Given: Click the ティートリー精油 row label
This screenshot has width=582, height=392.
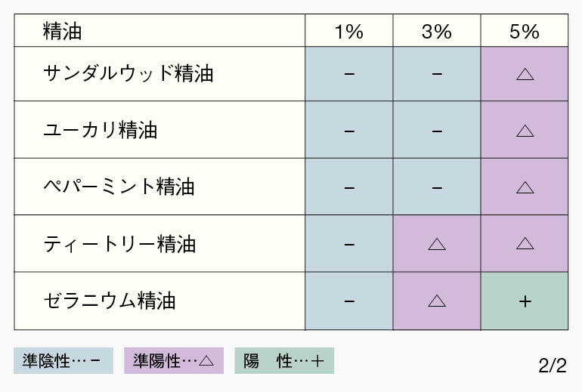Looking at the screenshot, I should [119, 244].
